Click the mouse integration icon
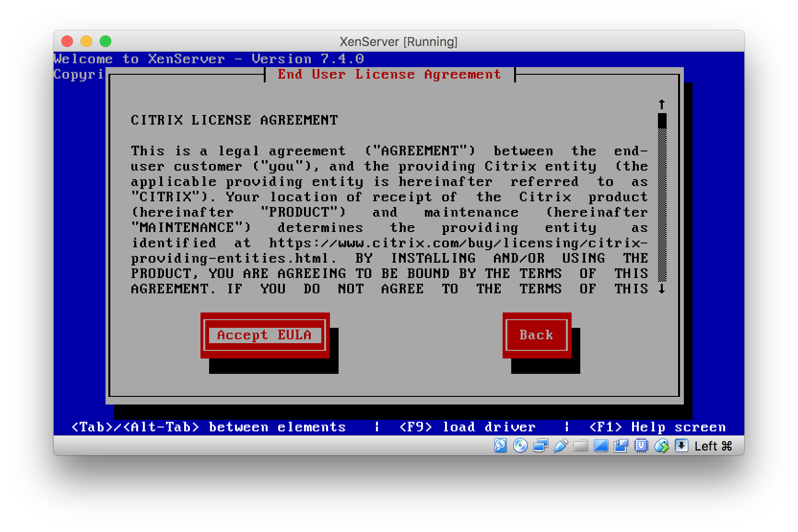 [x=661, y=446]
